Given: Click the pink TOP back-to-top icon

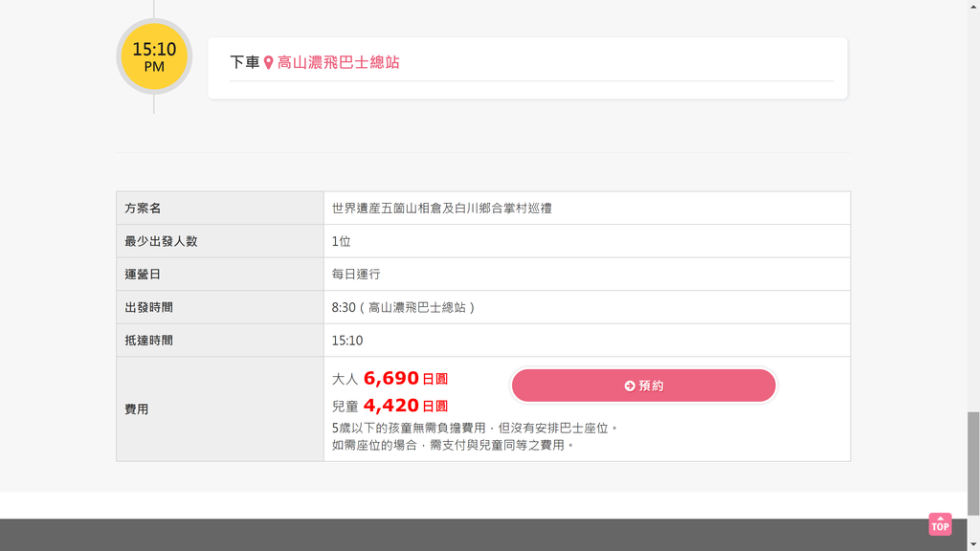Looking at the screenshot, I should tap(940, 524).
